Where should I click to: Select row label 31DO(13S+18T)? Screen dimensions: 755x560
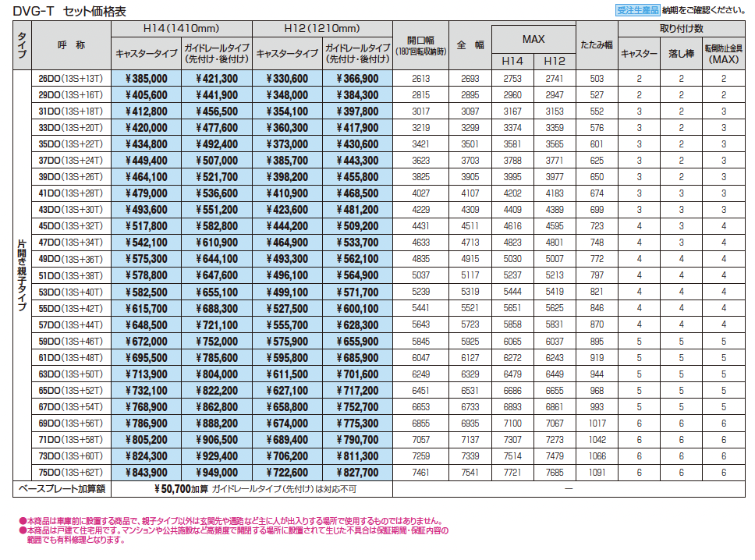[71, 112]
